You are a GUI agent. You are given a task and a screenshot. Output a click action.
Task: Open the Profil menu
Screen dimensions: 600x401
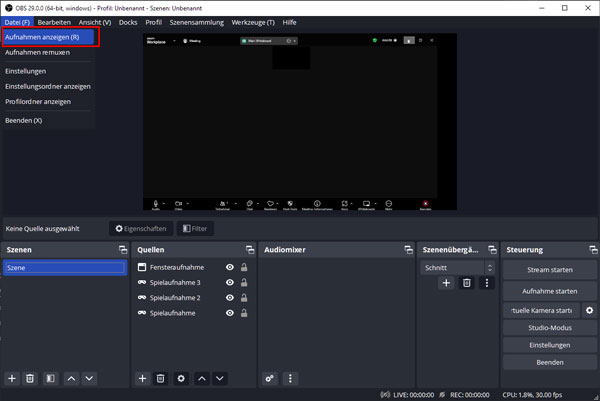[153, 23]
